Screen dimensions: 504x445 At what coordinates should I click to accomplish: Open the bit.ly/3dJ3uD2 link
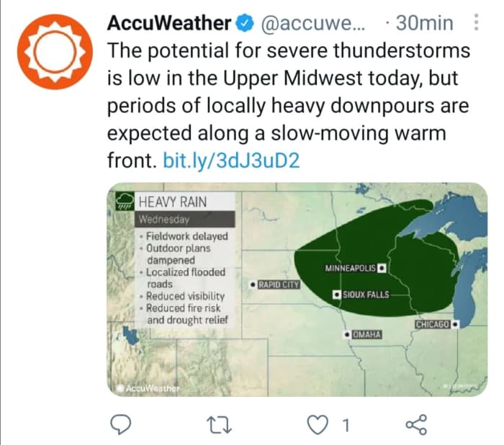pyautogui.click(x=231, y=161)
